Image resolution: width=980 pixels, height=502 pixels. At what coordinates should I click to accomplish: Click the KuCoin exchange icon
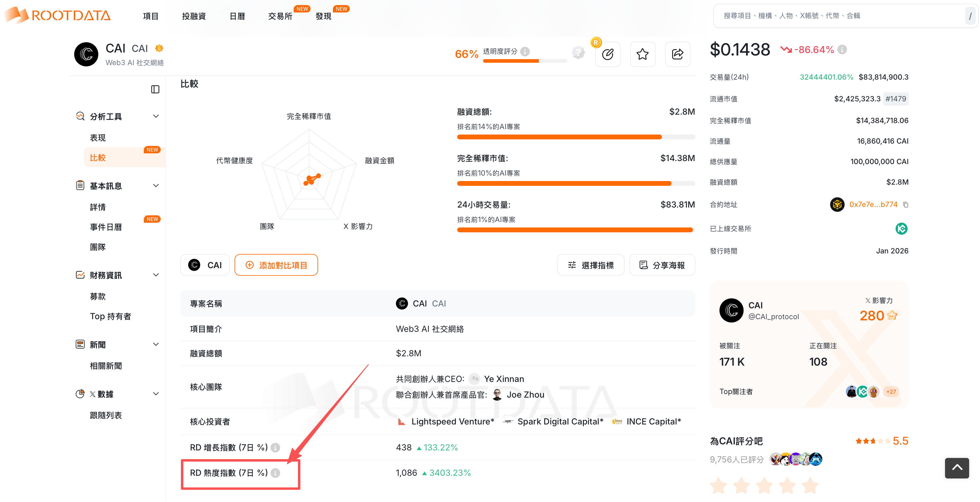click(901, 229)
